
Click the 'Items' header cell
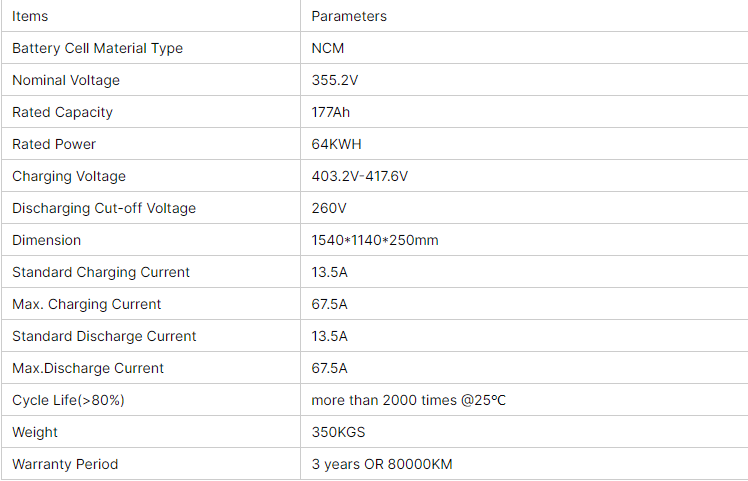(30, 16)
